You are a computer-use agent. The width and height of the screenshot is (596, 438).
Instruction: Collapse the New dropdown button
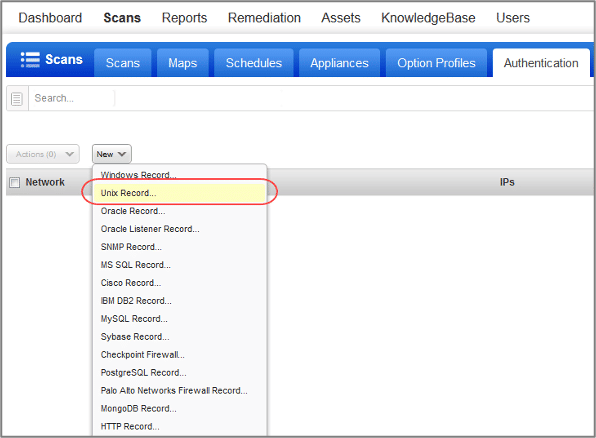click(112, 154)
